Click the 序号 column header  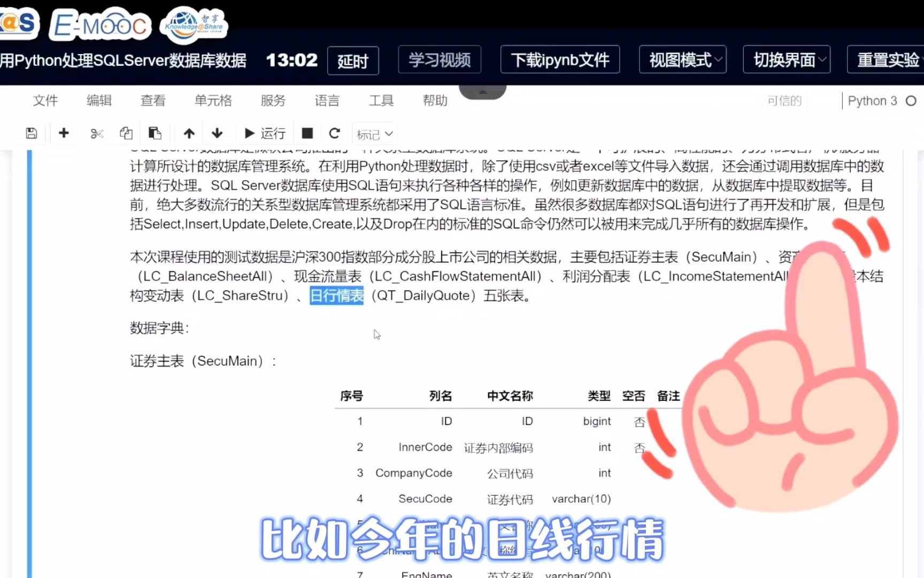click(351, 396)
